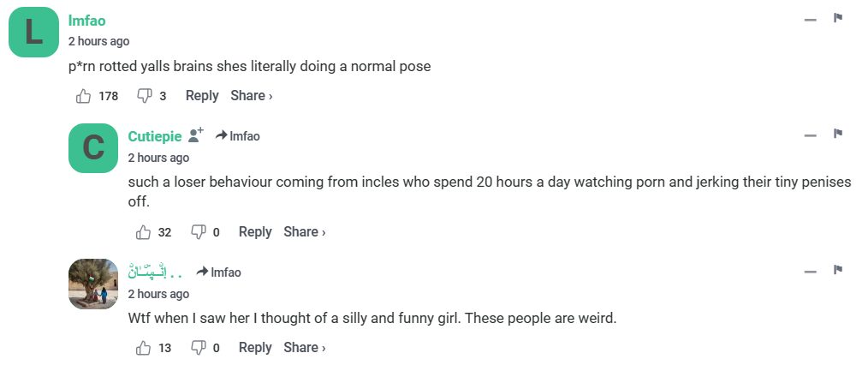Open Share options on lmfao's comment
This screenshot has width=868, height=365.
pos(251,96)
